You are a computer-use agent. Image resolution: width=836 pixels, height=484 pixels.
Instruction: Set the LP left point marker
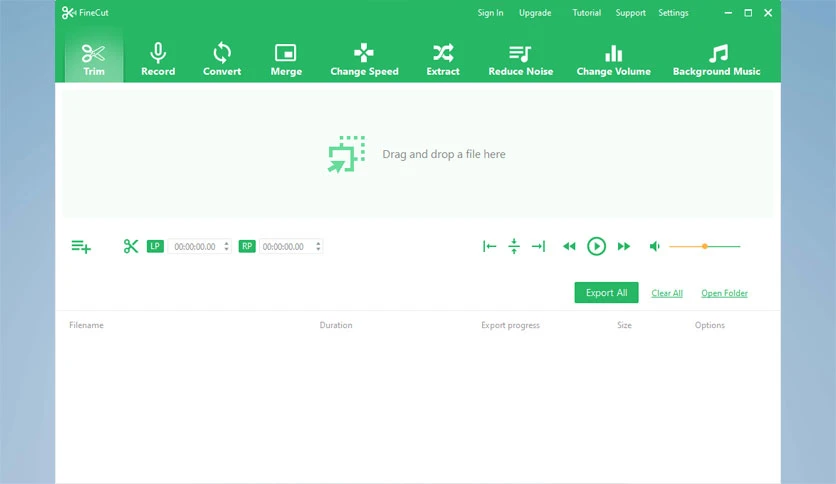coord(155,246)
